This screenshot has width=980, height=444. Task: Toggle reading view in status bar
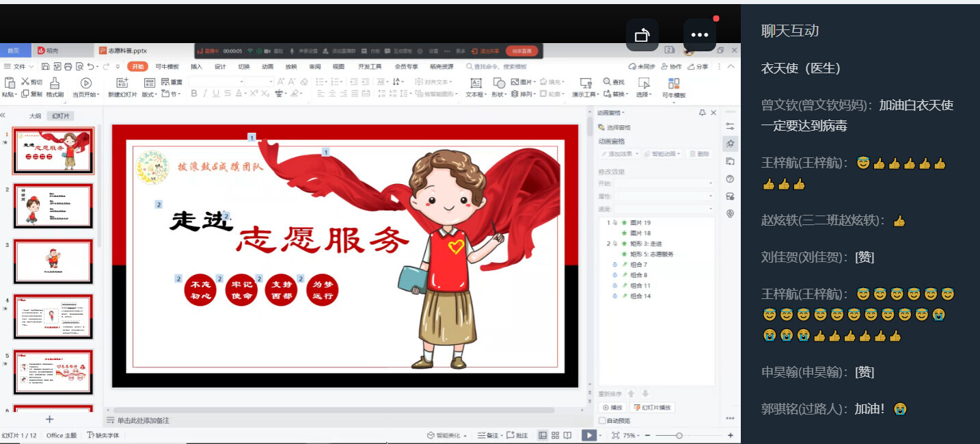click(x=567, y=435)
